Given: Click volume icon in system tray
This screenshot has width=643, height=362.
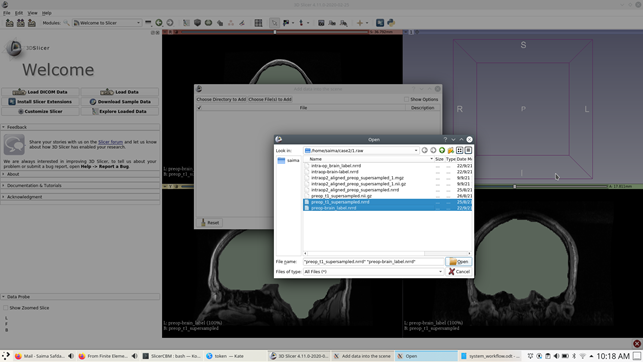Looking at the screenshot, I should (x=556, y=356).
